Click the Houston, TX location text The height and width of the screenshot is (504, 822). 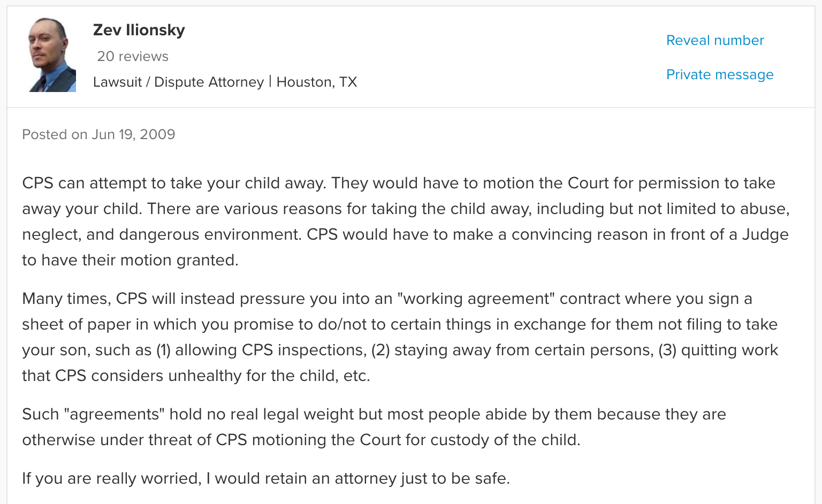click(x=317, y=82)
